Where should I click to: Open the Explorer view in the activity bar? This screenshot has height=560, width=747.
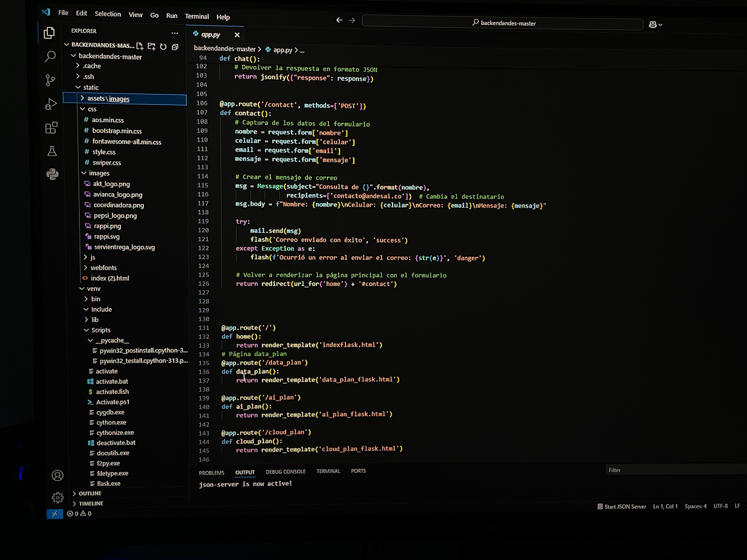pos(49,33)
